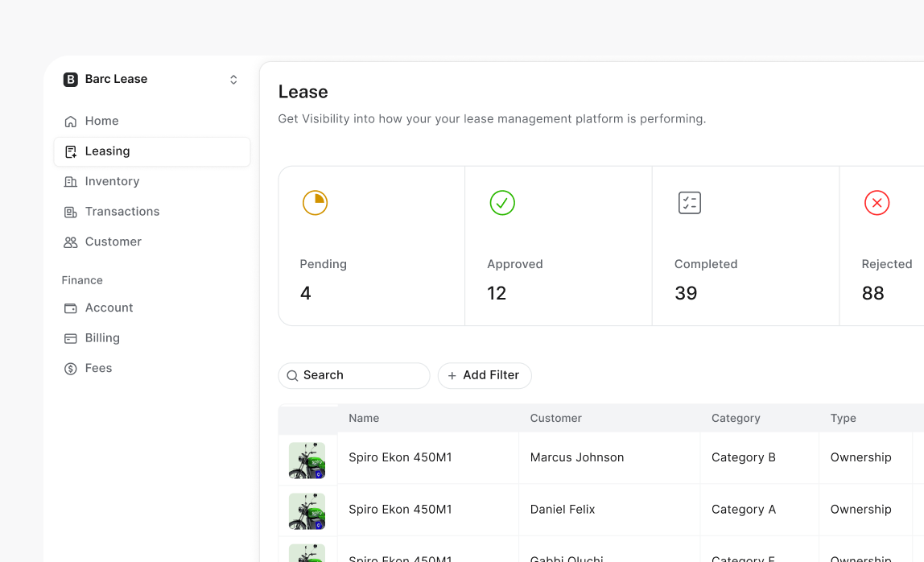
Task: Click the Customer column header
Action: click(555, 418)
